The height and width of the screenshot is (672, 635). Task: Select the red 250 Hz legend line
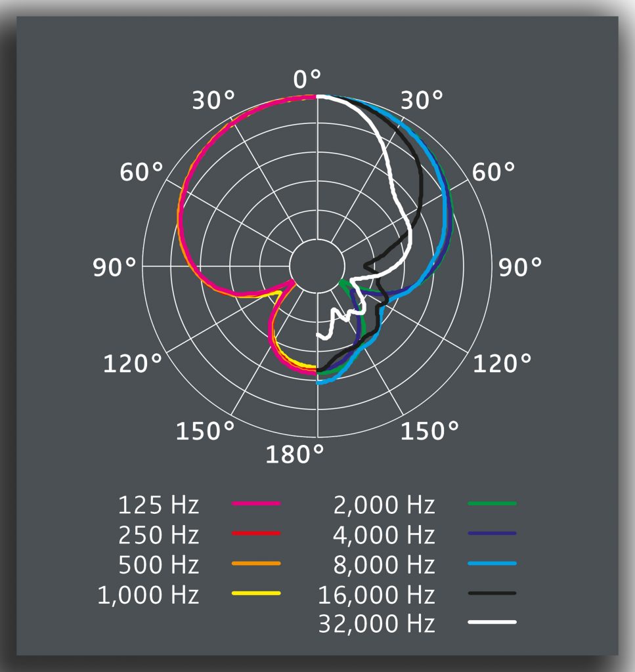tap(256, 533)
